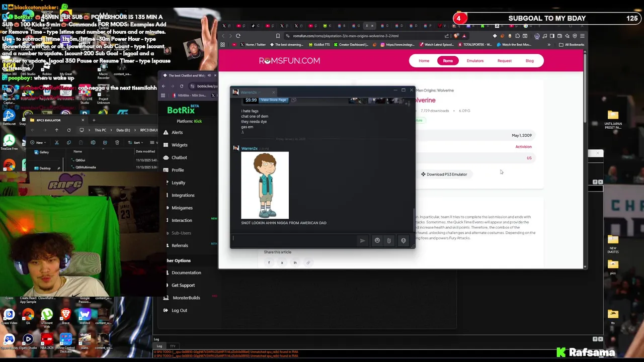This screenshot has height=362, width=644.
Task: Open the Creator Dashboard bookmark
Action: 351,45
